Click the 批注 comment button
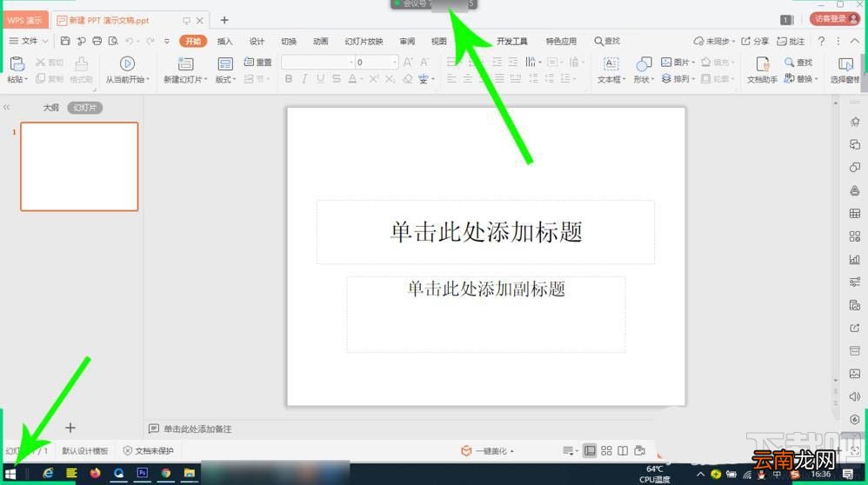Image resolution: width=868 pixels, height=485 pixels. pyautogui.click(x=791, y=41)
